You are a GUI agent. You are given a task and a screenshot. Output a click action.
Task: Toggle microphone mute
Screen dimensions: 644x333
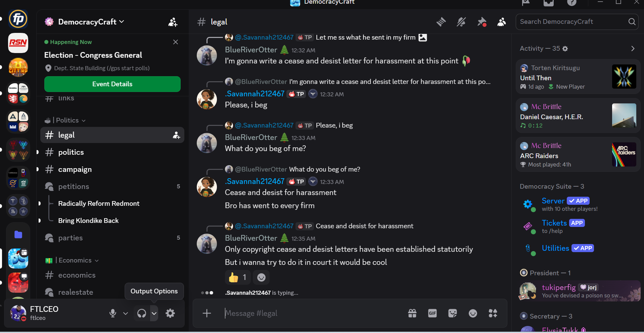(113, 313)
